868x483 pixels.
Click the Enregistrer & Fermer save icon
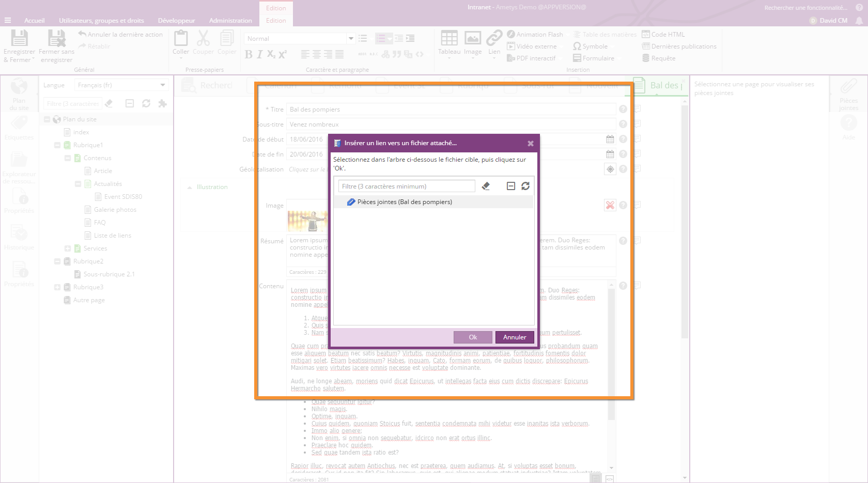(19, 38)
